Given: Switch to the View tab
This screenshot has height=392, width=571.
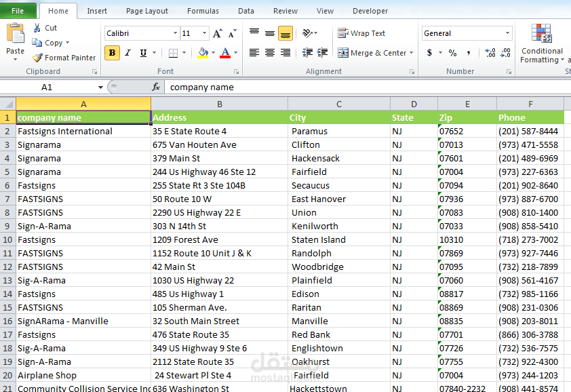Looking at the screenshot, I should point(325,11).
